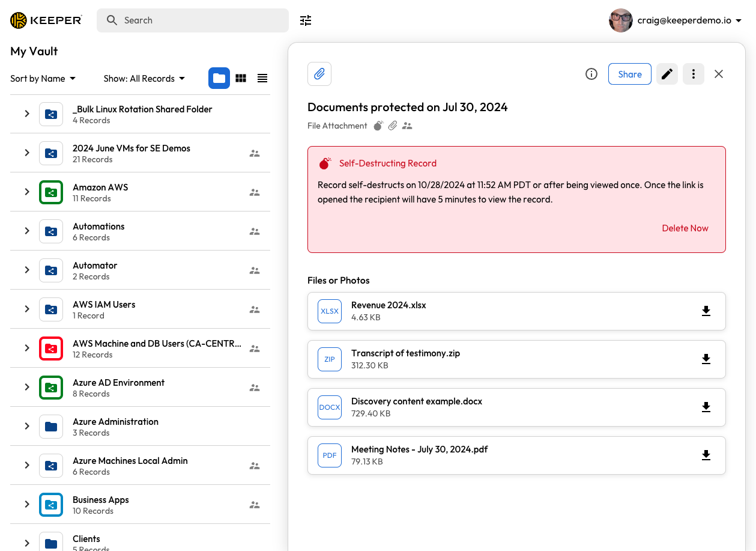Open the Sort by Name dropdown

(43, 79)
